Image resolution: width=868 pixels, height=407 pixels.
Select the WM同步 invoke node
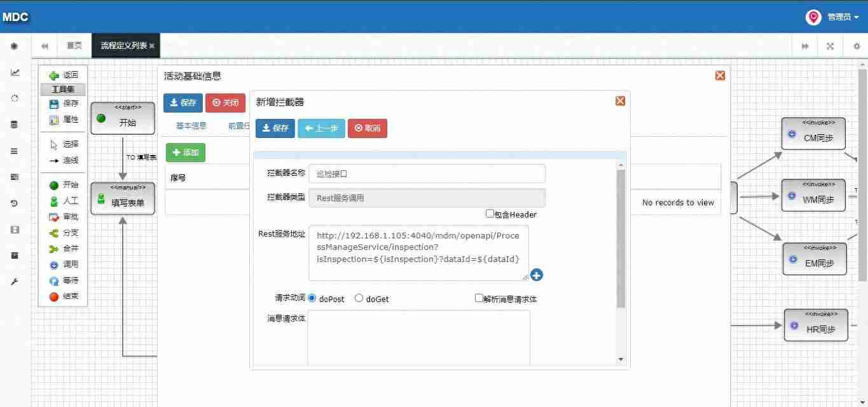tap(813, 195)
